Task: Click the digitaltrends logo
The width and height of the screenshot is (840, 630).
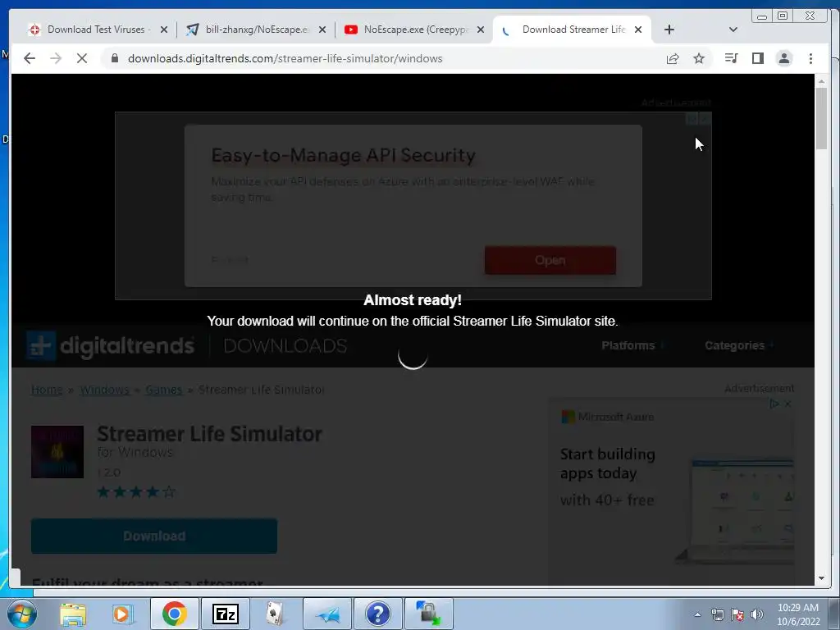Action: pyautogui.click(x=111, y=346)
